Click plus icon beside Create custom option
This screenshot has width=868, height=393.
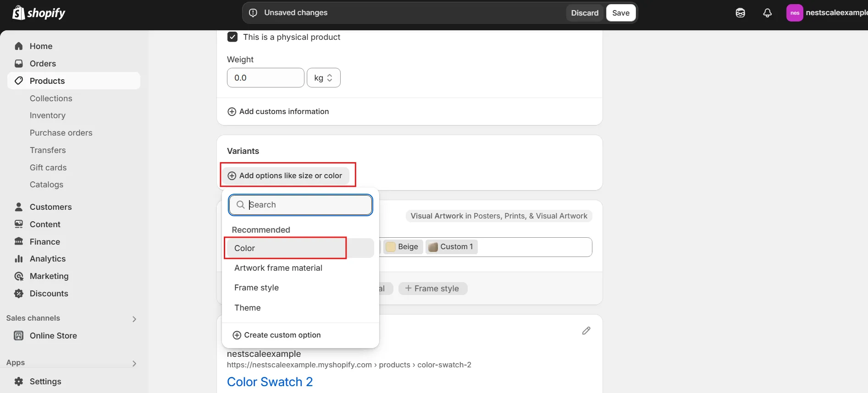(x=237, y=335)
